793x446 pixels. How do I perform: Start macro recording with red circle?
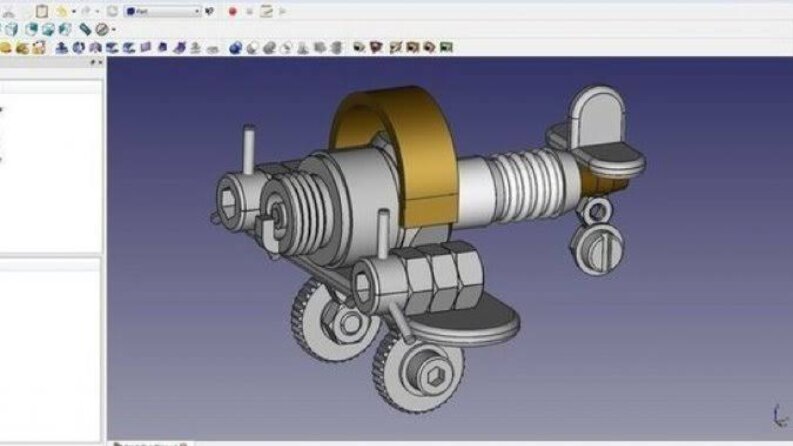tap(233, 12)
